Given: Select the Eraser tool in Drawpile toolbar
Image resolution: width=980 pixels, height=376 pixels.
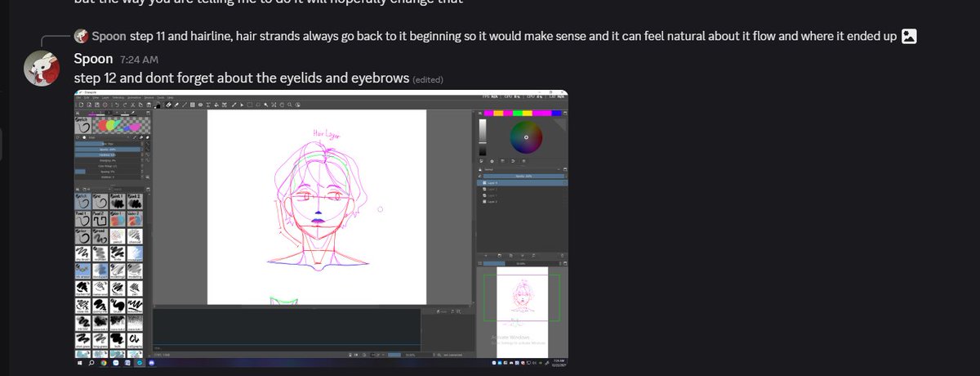Looking at the screenshot, I should pos(176,105).
